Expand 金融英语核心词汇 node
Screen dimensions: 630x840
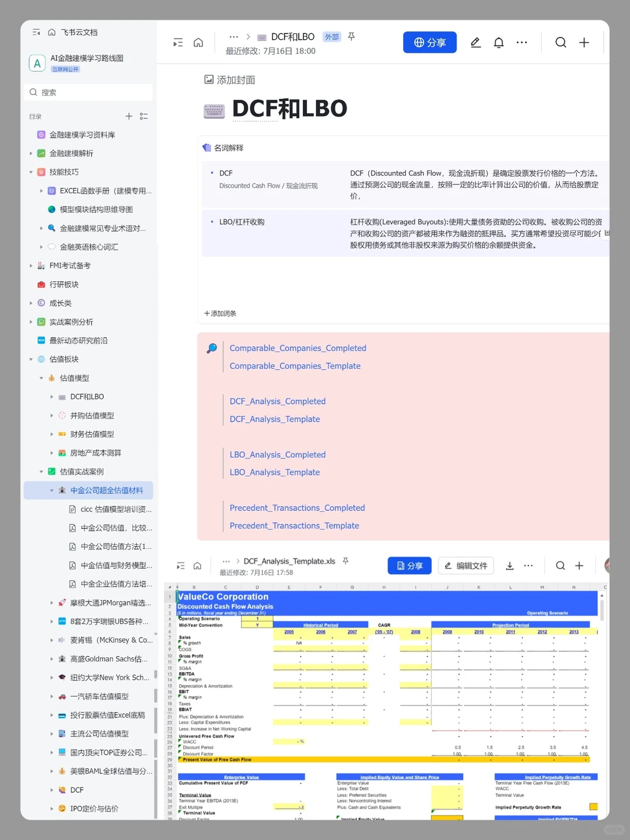coord(41,247)
